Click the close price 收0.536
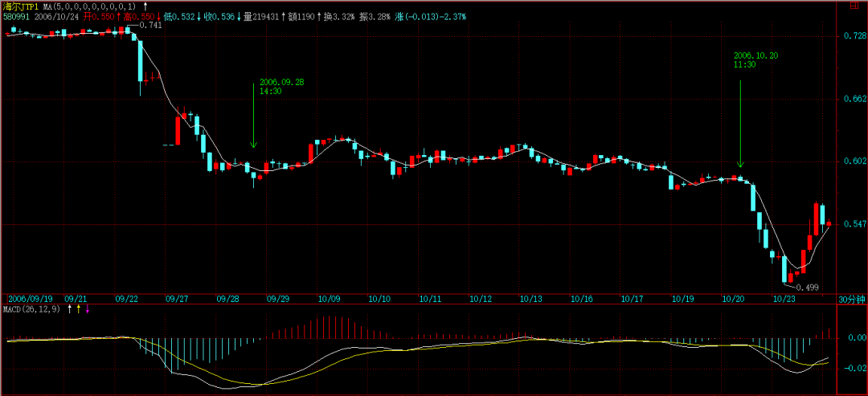The image size is (868, 396). coord(219,17)
